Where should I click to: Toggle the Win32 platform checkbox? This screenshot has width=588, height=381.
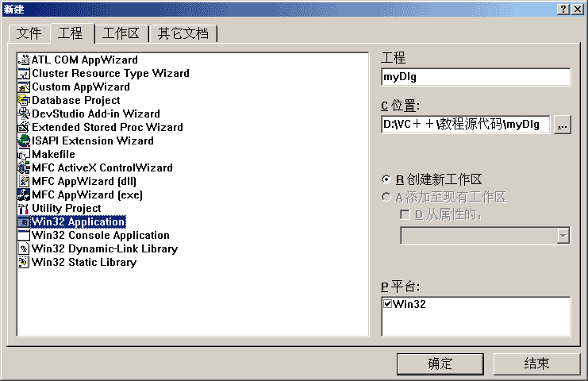tap(388, 304)
